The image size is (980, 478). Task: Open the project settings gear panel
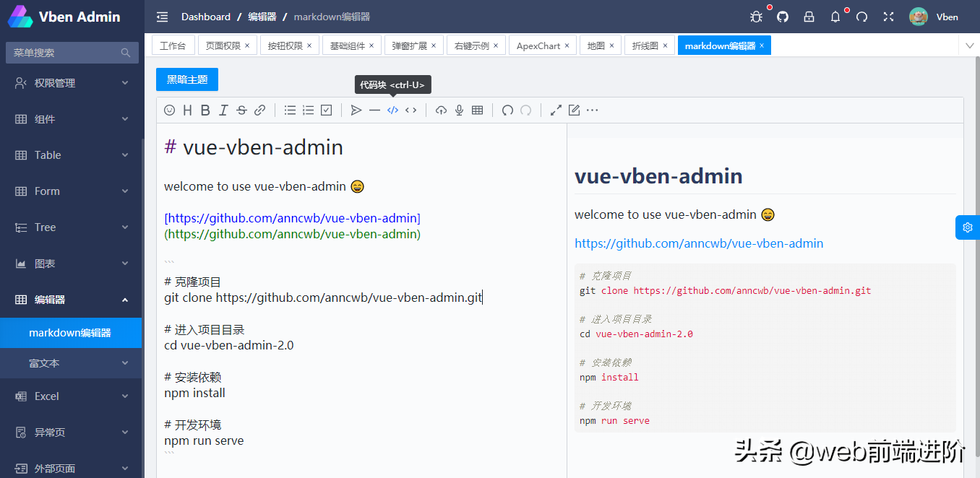click(968, 227)
